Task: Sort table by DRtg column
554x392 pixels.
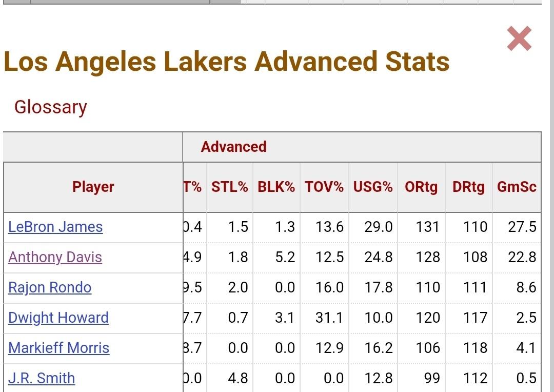Action: coord(468,187)
